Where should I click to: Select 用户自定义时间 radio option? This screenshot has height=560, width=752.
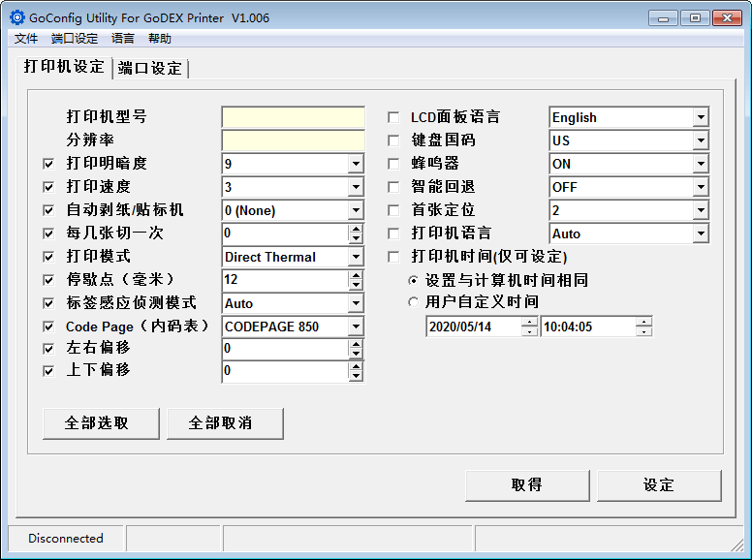click(413, 302)
